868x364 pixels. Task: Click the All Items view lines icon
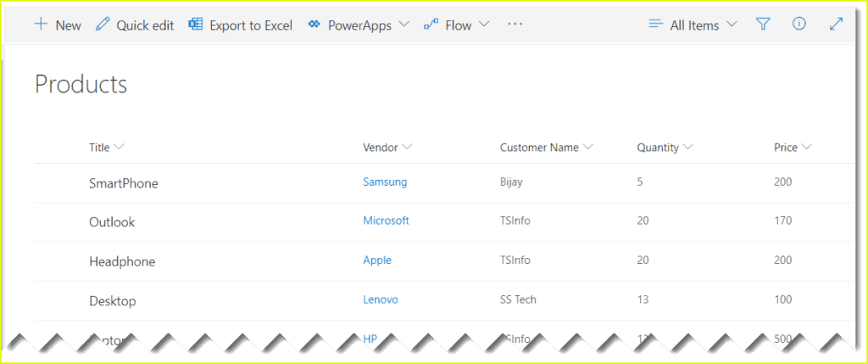(x=656, y=25)
